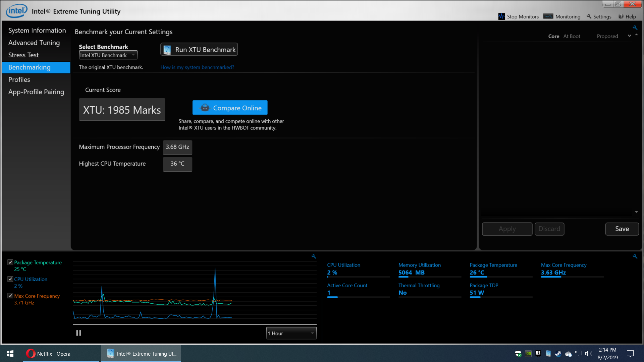Image resolution: width=644 pixels, height=362 pixels.
Task: Click the Discard button
Action: point(549,229)
